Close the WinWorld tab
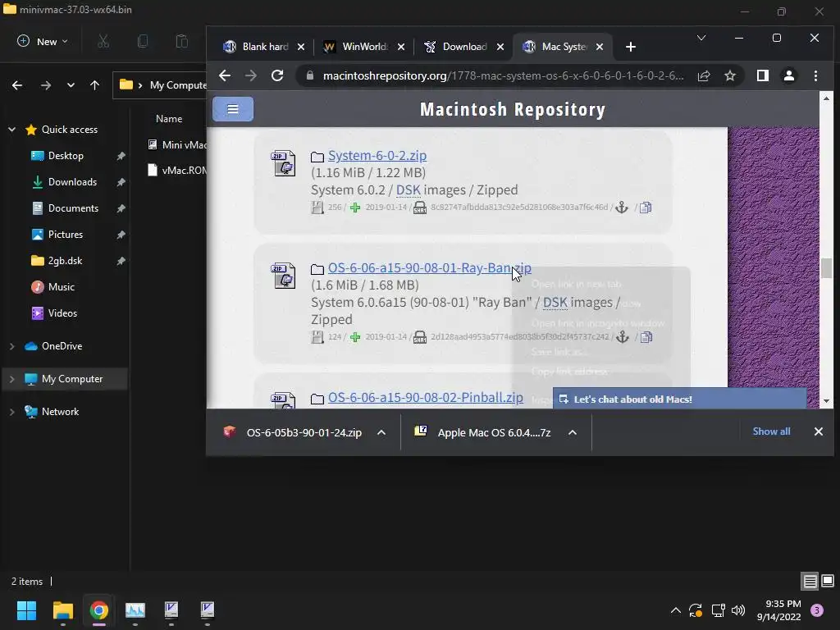This screenshot has height=630, width=840. [x=400, y=47]
